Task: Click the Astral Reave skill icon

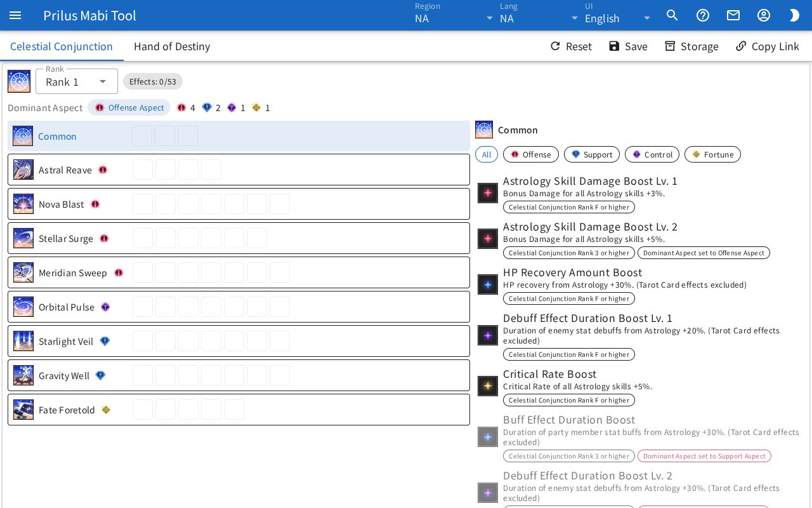Action: [x=23, y=170]
